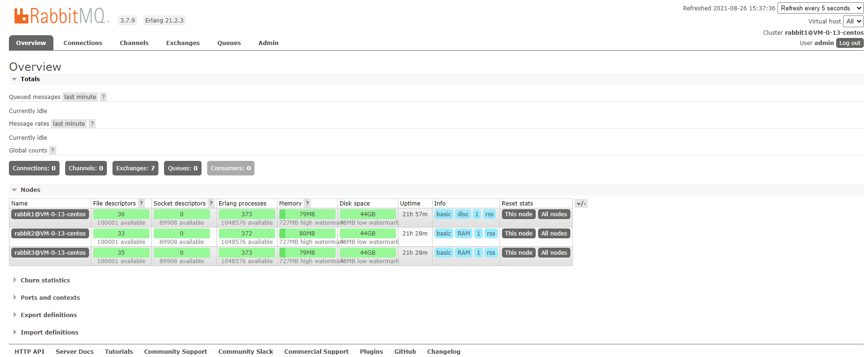868x357 pixels.
Task: Click Exchanges: 7 count button
Action: point(135,168)
